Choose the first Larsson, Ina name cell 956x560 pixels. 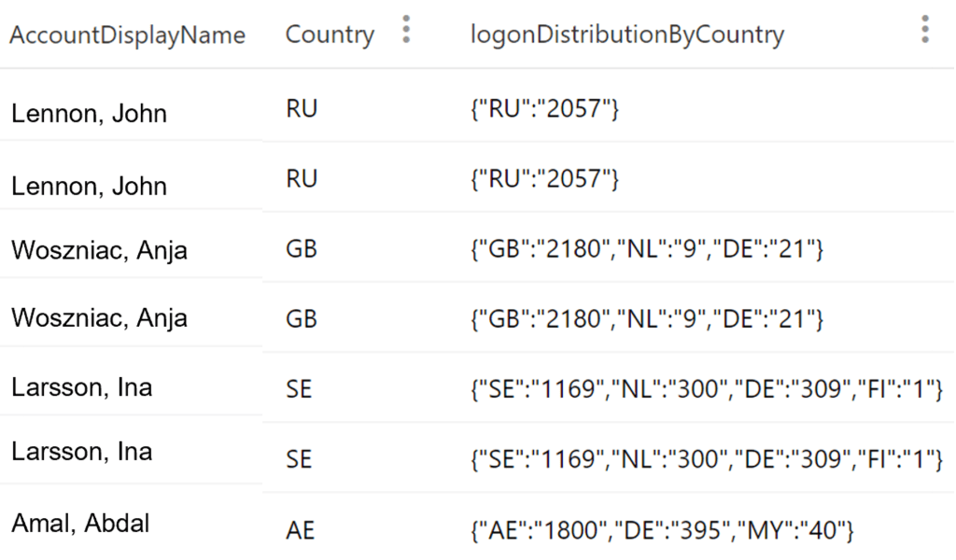click(81, 386)
